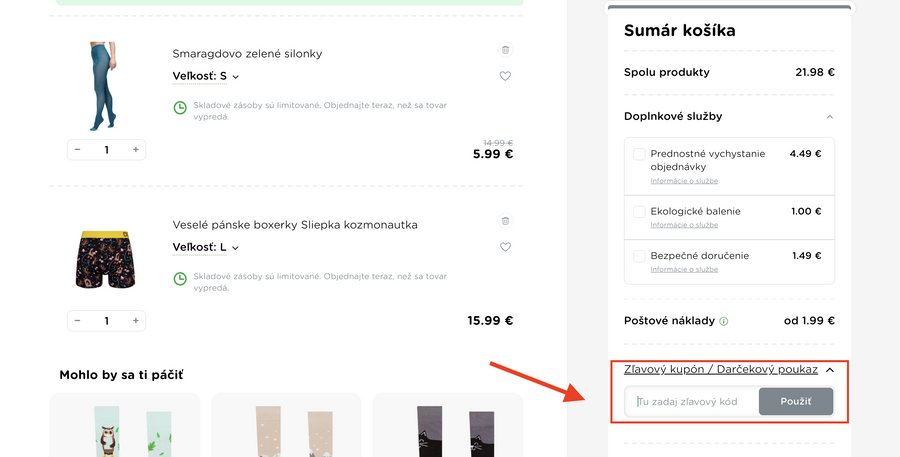The image size is (900, 457).
Task: Click the info icon beside Poštové náklady
Action: click(724, 322)
